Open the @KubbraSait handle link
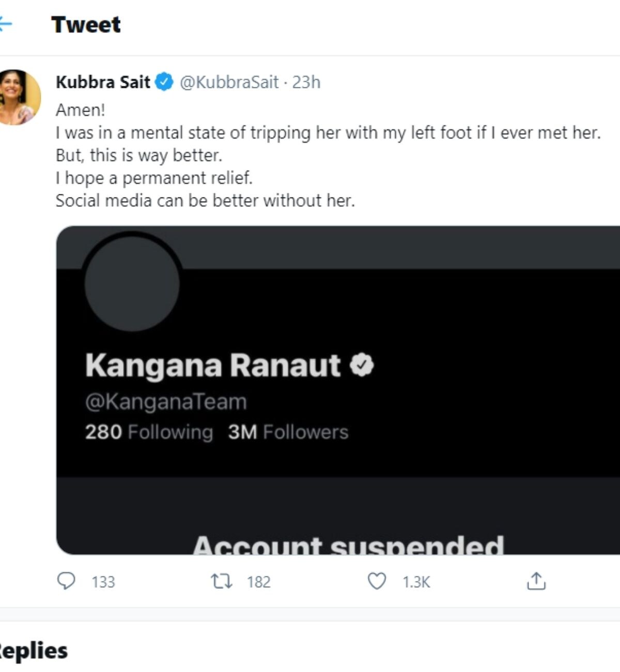The width and height of the screenshot is (620, 672). (x=229, y=82)
